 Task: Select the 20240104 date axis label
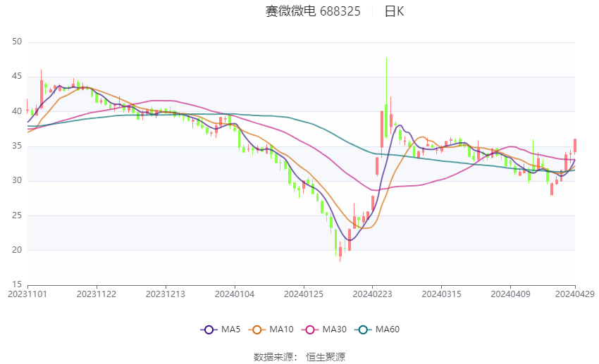235,294
